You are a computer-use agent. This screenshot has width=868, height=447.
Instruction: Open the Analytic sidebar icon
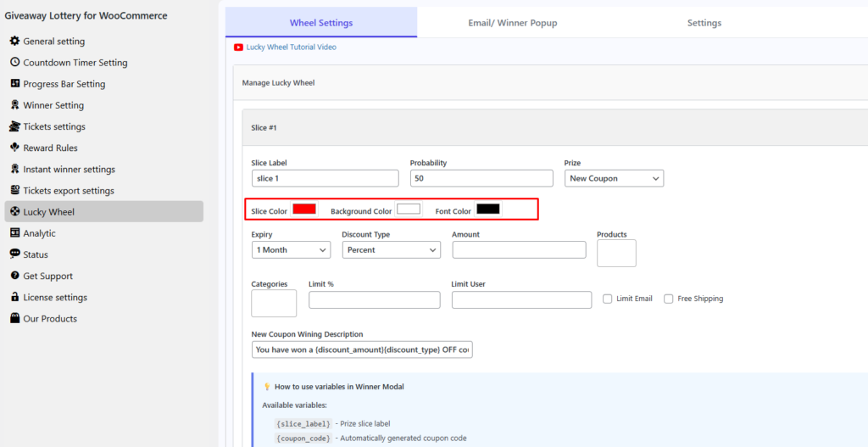click(x=14, y=233)
